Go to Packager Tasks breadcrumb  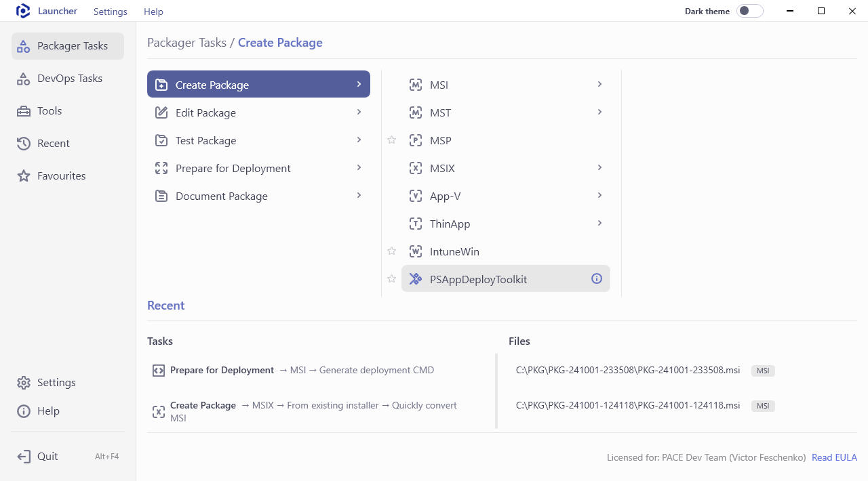187,43
